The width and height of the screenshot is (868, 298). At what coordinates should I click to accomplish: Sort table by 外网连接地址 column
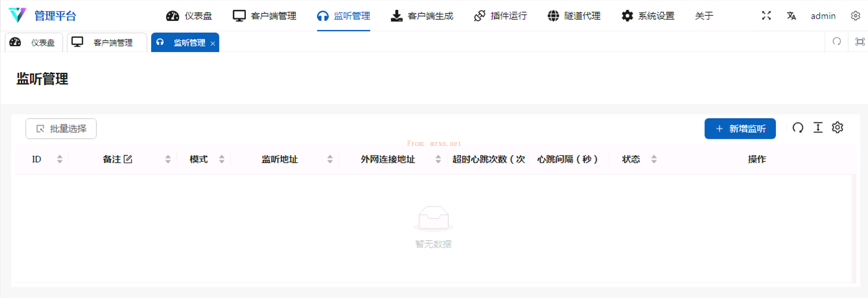tap(438, 159)
